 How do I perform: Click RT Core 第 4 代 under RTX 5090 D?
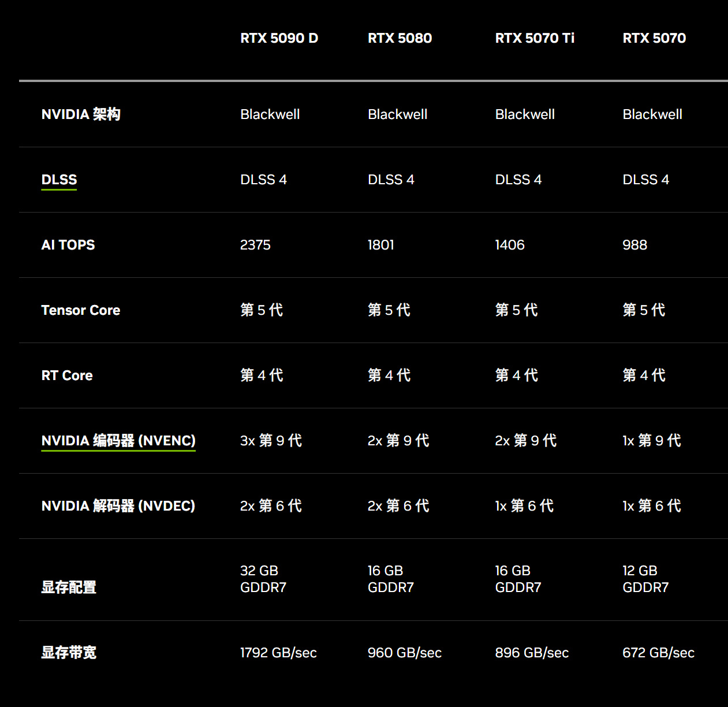coord(262,375)
